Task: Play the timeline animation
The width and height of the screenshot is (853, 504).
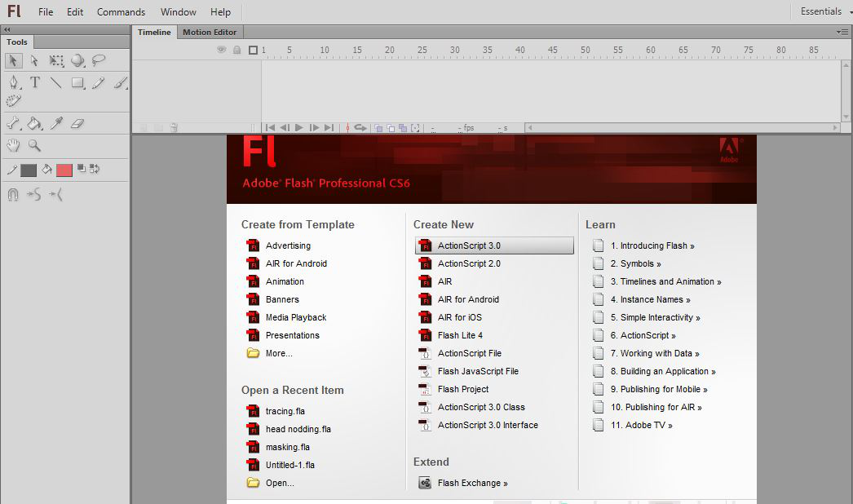Action: 298,127
